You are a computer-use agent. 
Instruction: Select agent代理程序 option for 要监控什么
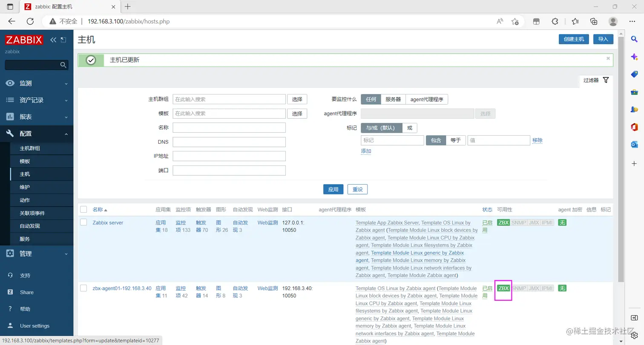pyautogui.click(x=427, y=99)
